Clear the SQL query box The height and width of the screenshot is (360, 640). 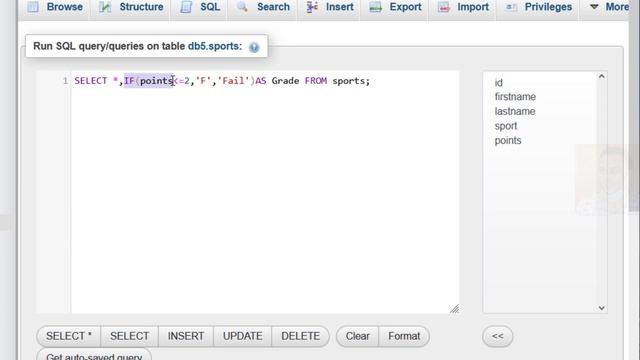[358, 336]
